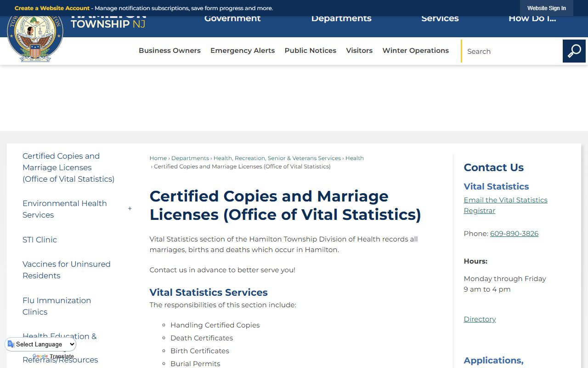Click Create a Website Account link
The width and height of the screenshot is (588, 368).
[52, 8]
